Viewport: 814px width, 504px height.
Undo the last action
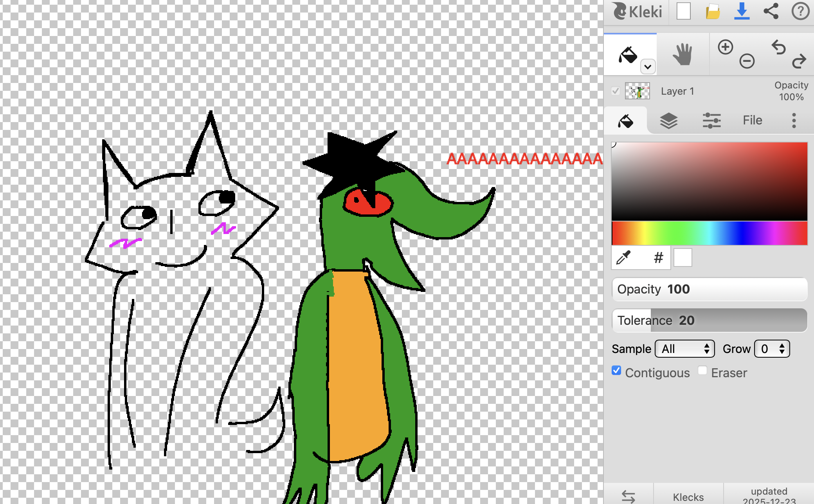pyautogui.click(x=778, y=47)
